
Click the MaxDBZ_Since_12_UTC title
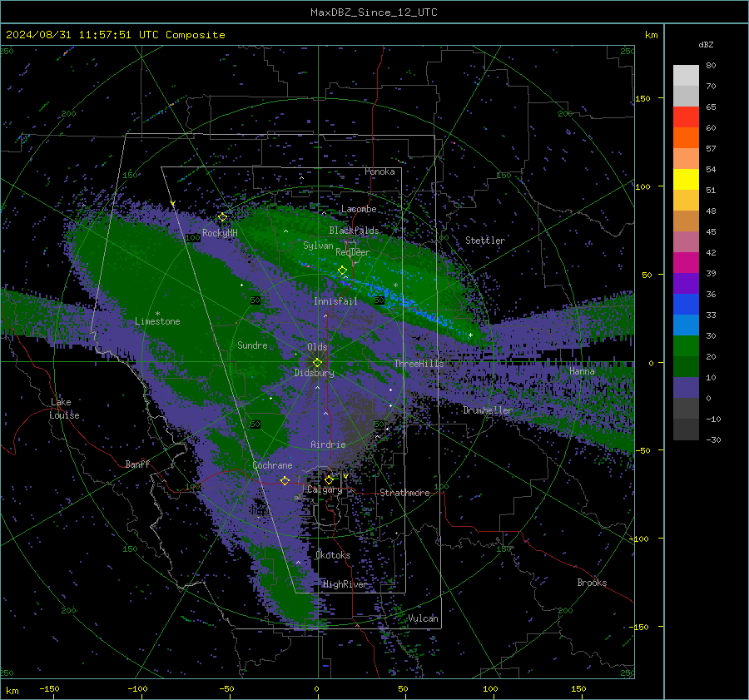(374, 12)
